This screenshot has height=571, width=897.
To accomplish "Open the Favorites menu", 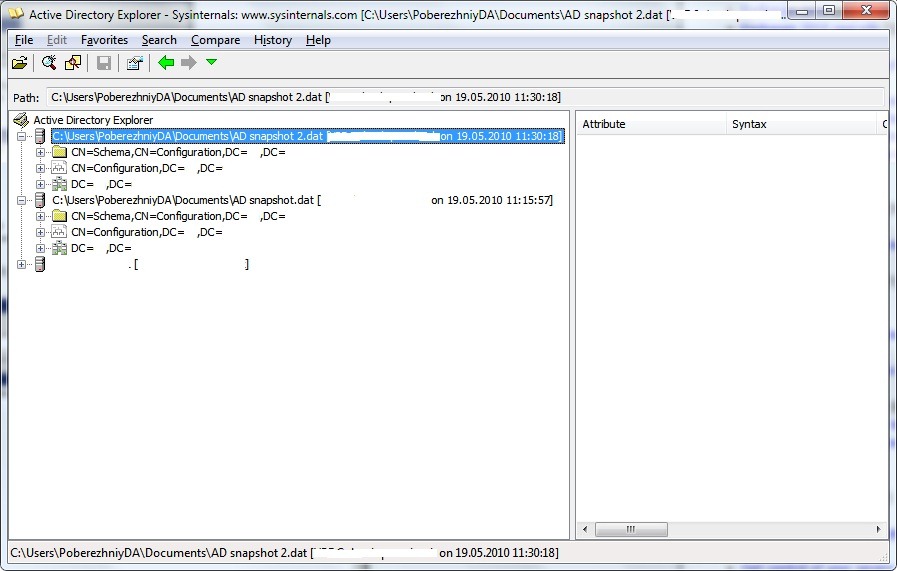I will 104,40.
